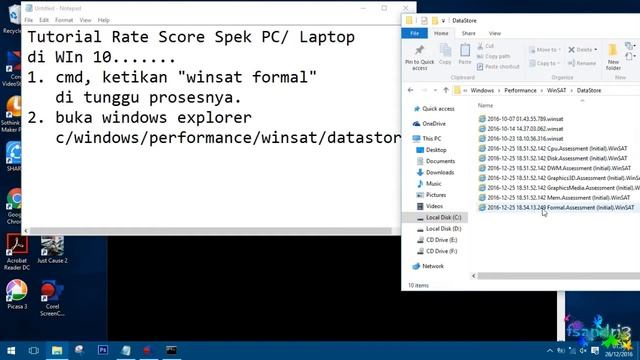Click Copy path in the Clipboard group
Image resolution: width=640 pixels, height=360 pixels.
[493, 56]
